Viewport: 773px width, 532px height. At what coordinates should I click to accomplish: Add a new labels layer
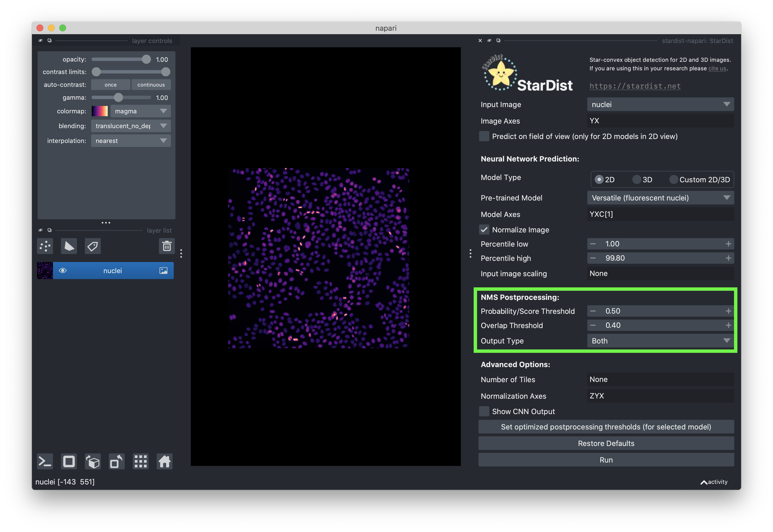point(93,246)
